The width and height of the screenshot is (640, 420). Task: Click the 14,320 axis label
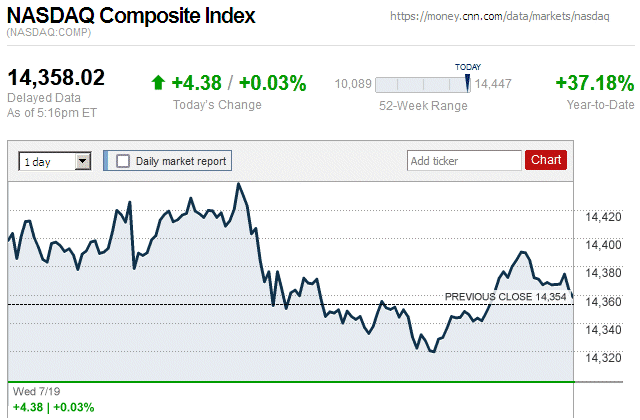[x=601, y=357]
